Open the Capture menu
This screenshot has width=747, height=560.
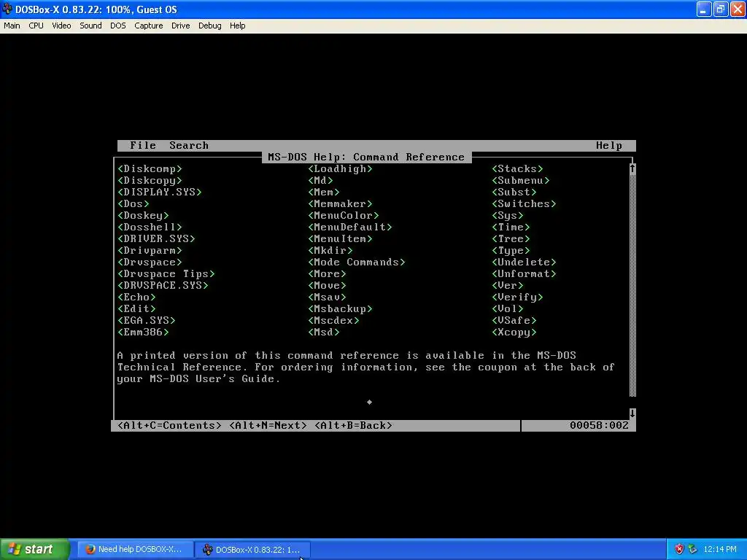(x=149, y=26)
